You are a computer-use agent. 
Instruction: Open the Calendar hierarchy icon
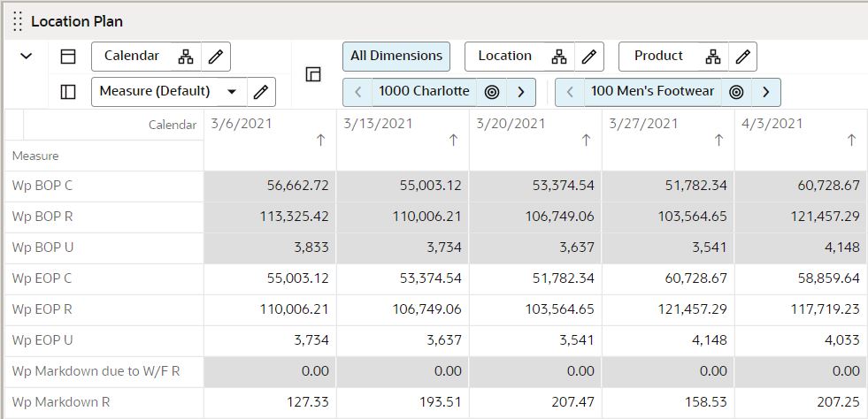186,57
